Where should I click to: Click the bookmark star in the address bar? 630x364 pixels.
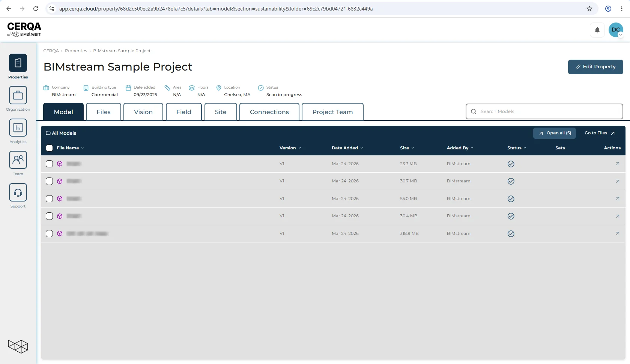click(589, 9)
